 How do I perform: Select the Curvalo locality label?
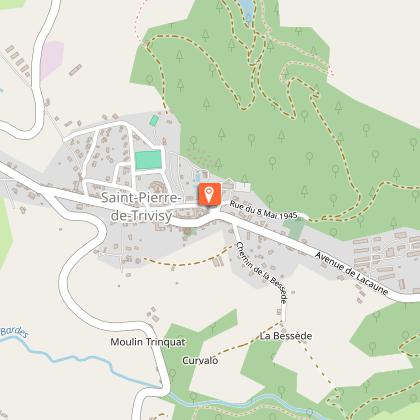[200, 360]
